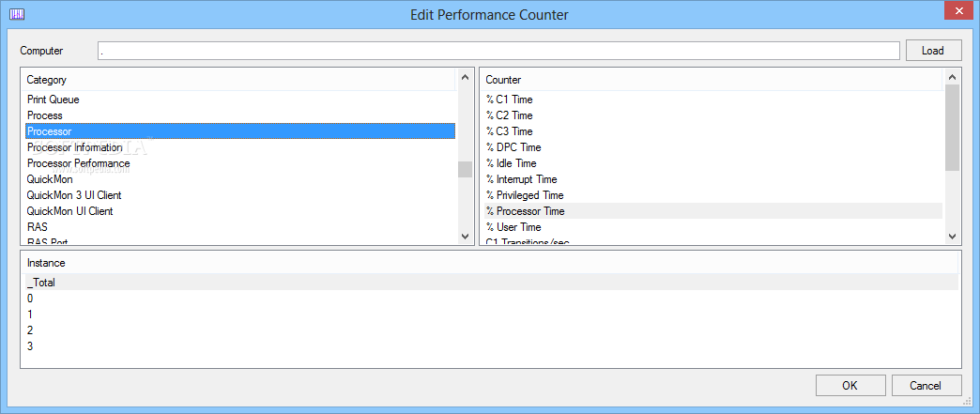
Task: Select the _Total instance
Action: coord(491,282)
